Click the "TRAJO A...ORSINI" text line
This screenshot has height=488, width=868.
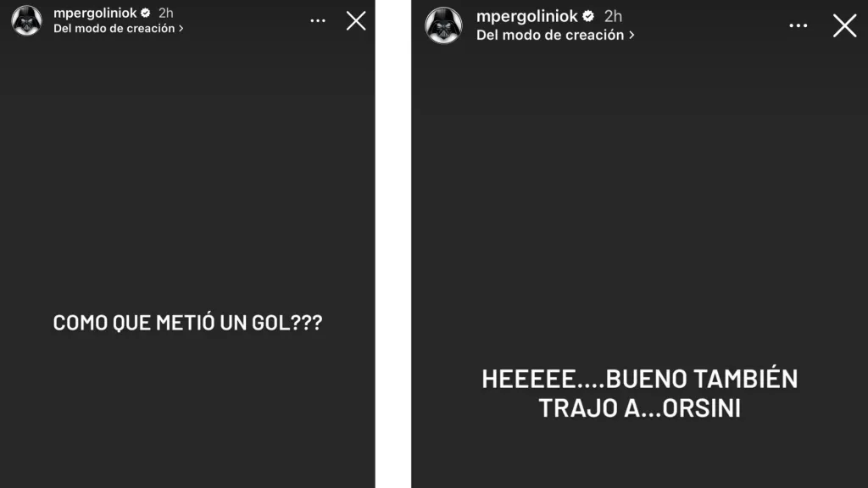[x=639, y=408]
